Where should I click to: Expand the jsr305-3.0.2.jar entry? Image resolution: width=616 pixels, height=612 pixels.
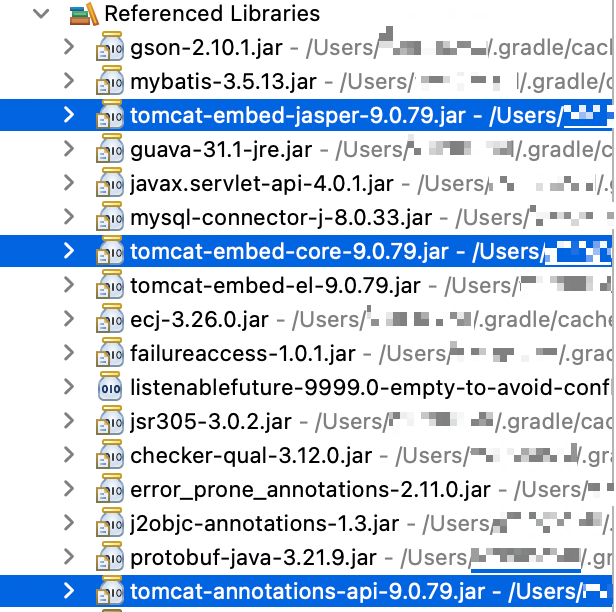69,421
